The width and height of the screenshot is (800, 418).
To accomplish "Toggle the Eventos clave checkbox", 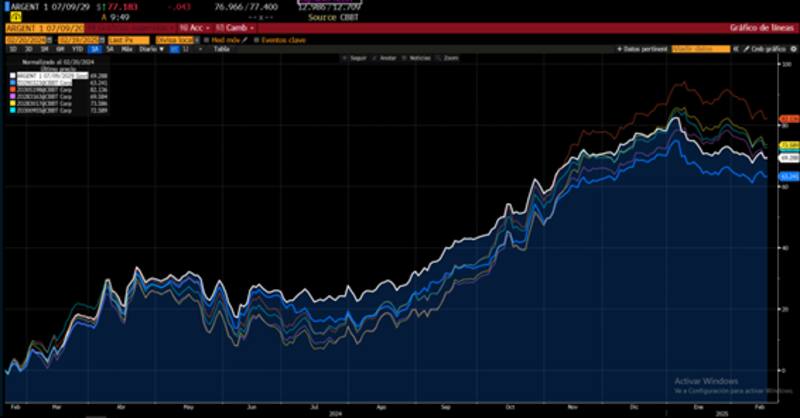I will click(256, 39).
